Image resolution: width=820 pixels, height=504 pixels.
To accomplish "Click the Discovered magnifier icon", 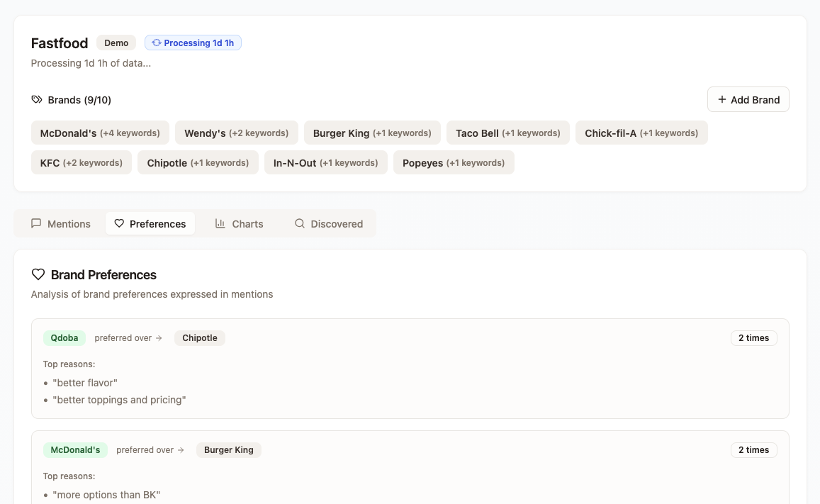I will coord(300,223).
